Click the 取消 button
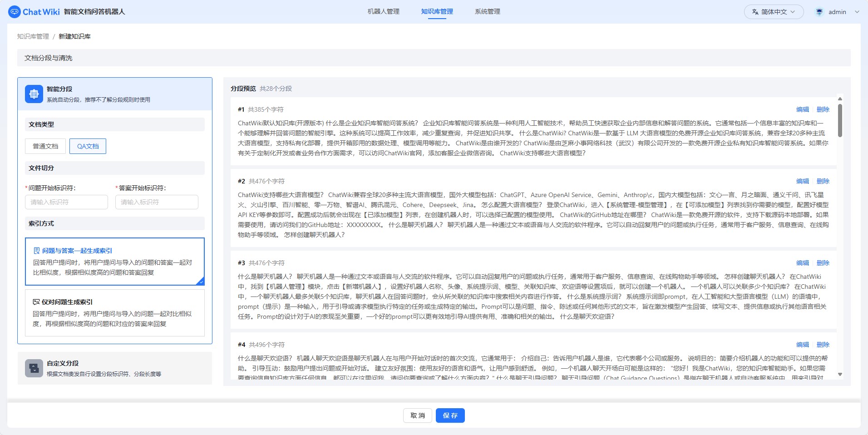Image resolution: width=868 pixels, height=435 pixels. [418, 415]
